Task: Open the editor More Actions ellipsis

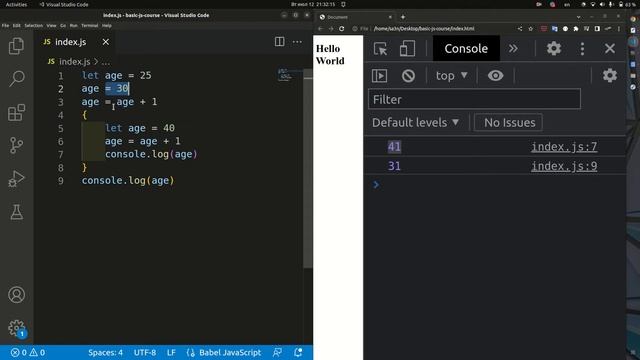Action: tap(297, 42)
